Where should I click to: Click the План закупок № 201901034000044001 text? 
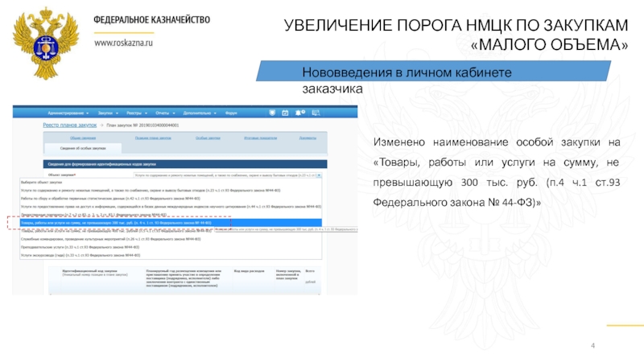[x=142, y=125]
